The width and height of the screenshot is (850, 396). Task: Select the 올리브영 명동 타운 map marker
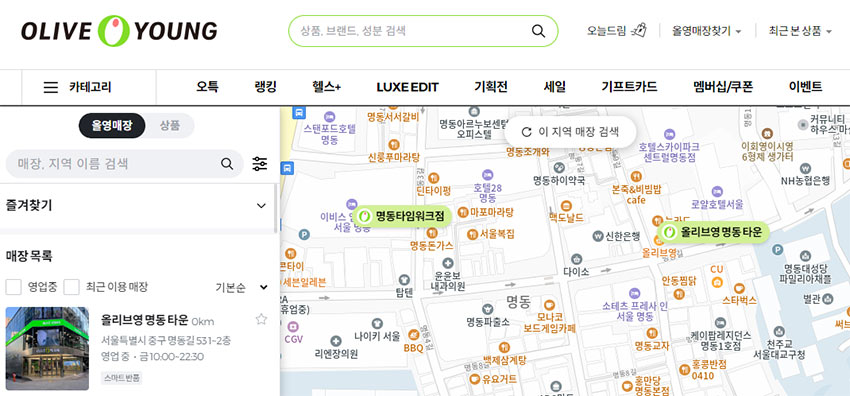pos(713,232)
